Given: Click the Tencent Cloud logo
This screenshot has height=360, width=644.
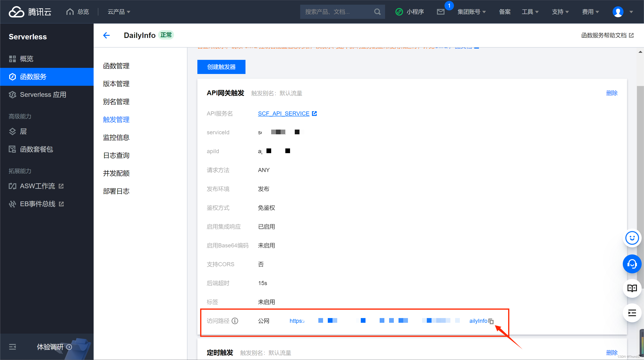Looking at the screenshot, I should pos(30,12).
